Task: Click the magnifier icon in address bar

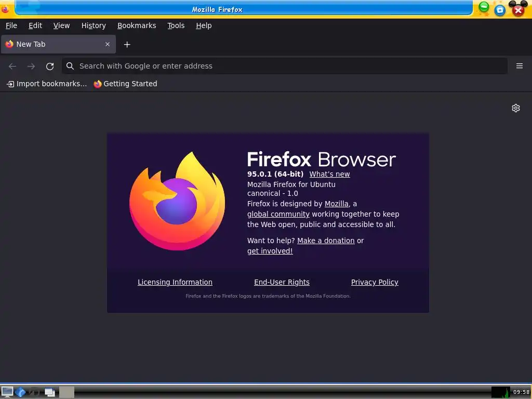Action: coord(70,66)
